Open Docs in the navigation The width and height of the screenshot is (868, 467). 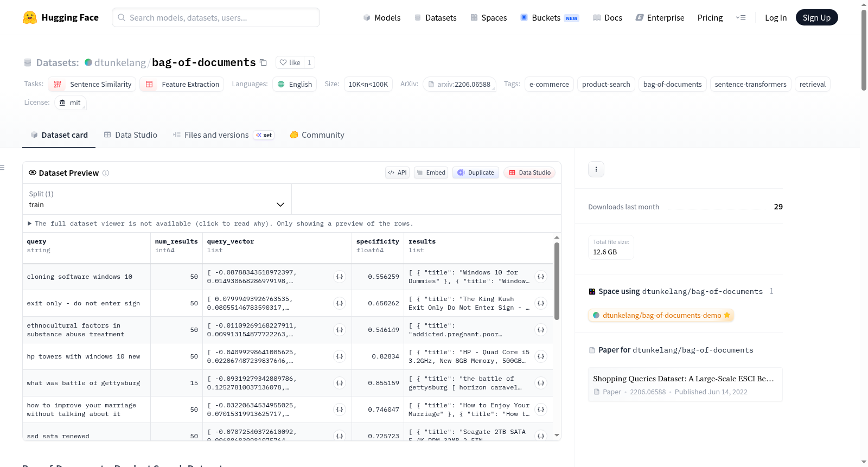click(608, 17)
